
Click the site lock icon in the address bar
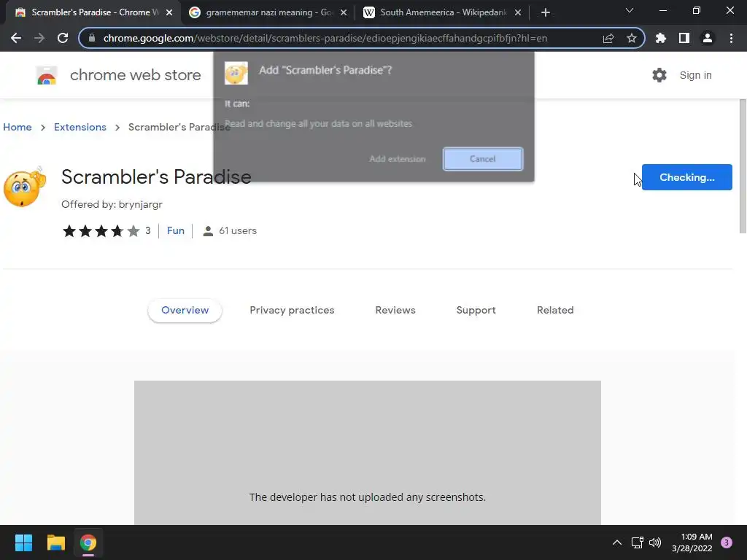click(92, 38)
